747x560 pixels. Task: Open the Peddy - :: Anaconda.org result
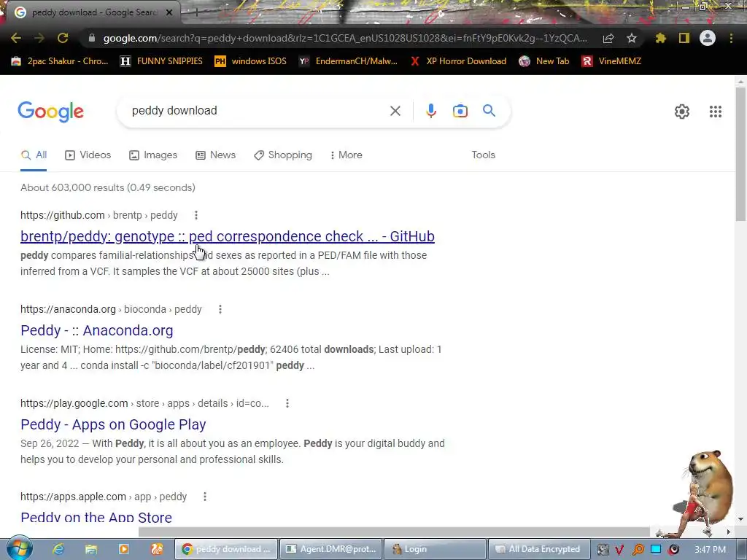[97, 330]
